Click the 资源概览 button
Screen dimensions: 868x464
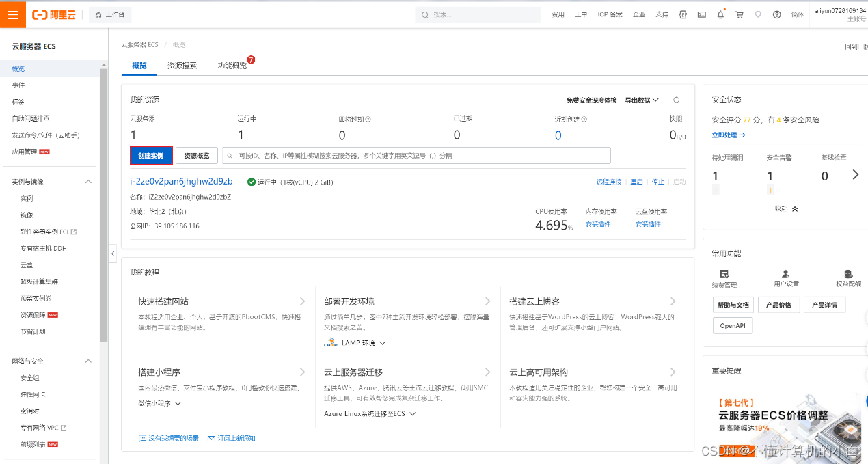197,156
